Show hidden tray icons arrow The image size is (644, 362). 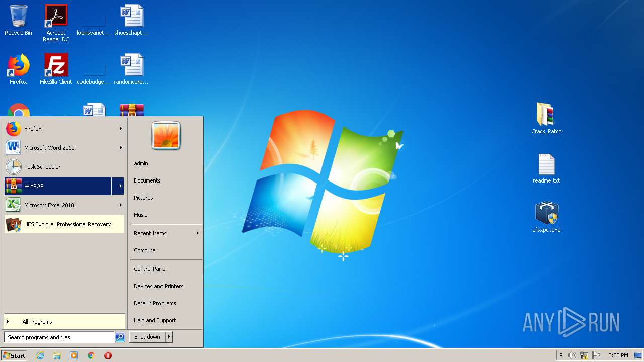[561, 355]
